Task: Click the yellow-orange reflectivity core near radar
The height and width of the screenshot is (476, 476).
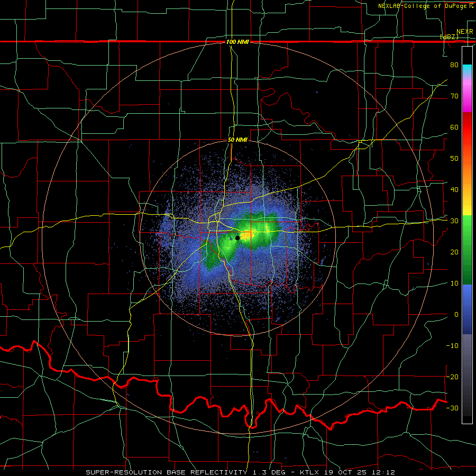Action: point(248,235)
